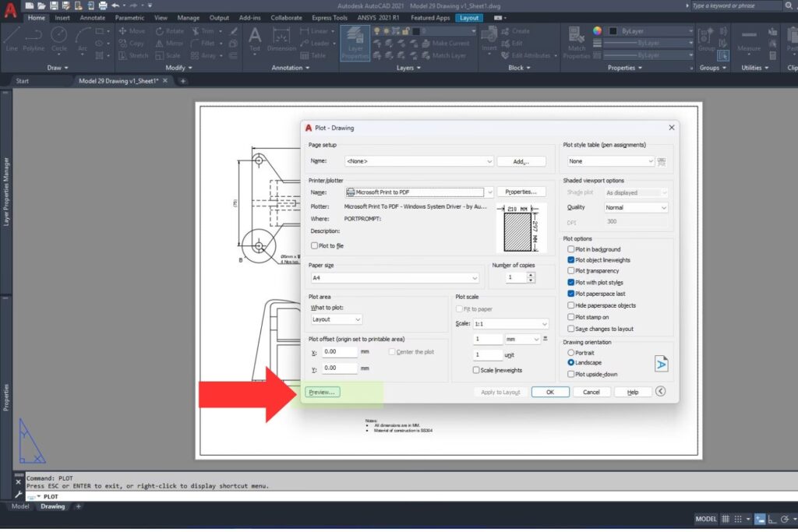Screen dimensions: 798x532
Task: Toggle the grid display icon in status bar
Action: coord(726,519)
